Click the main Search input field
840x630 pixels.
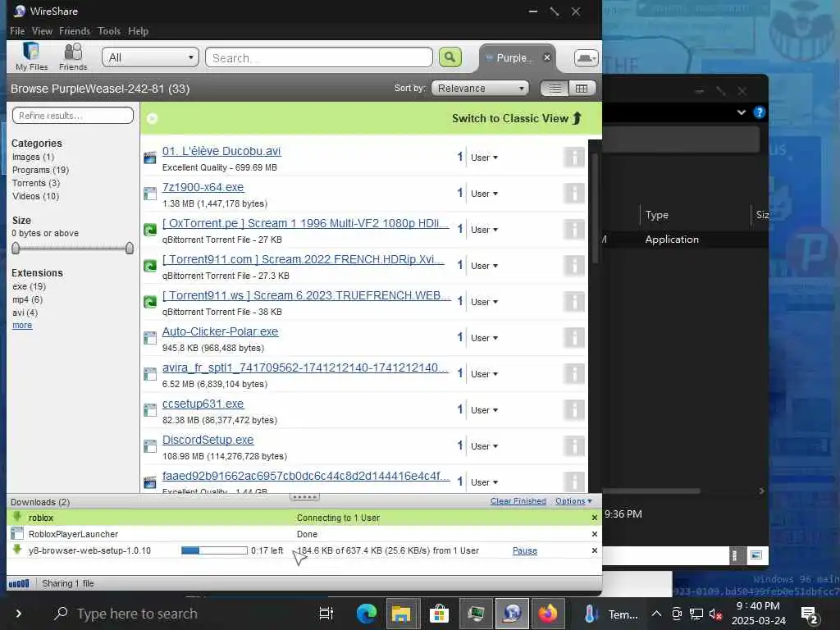319,57
